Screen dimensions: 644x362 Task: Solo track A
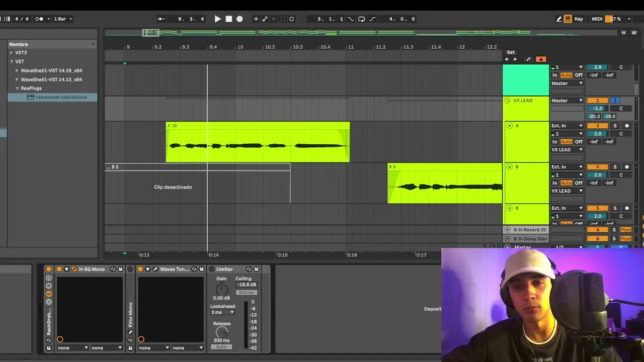[615, 126]
